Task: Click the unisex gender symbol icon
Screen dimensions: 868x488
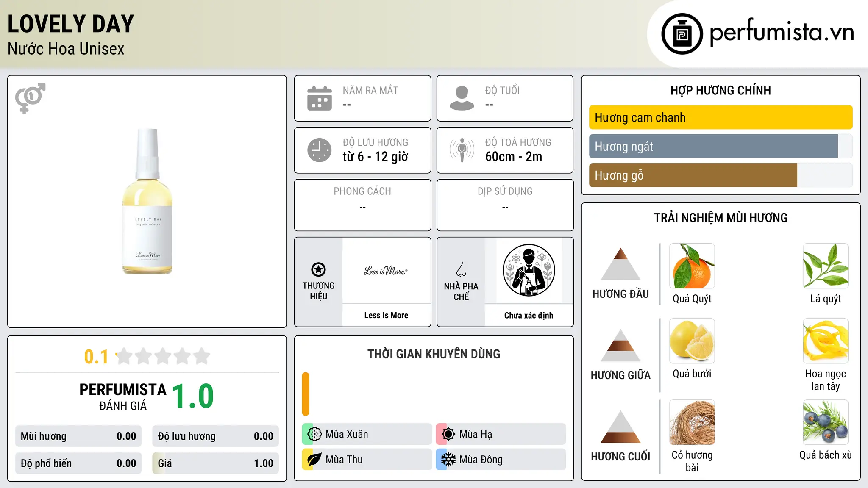Action: pos(30,98)
